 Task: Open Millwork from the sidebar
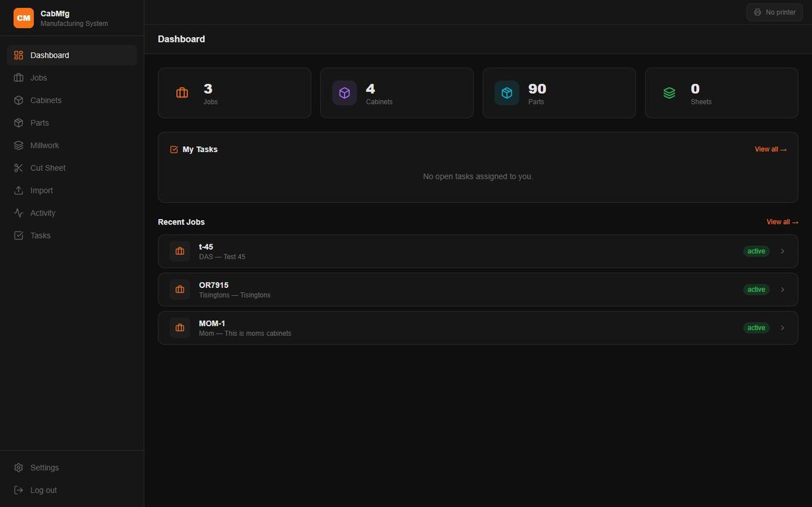click(x=44, y=145)
